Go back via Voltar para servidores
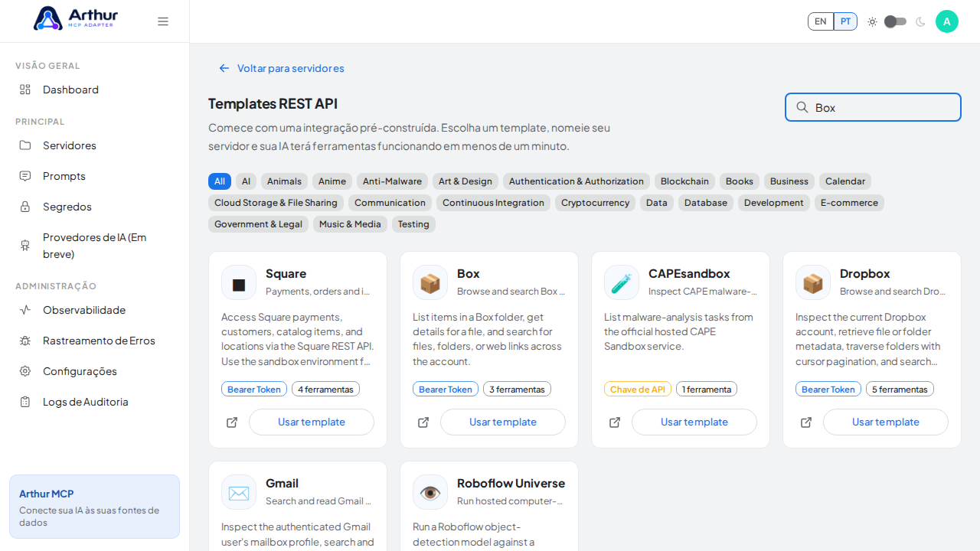Image resolution: width=980 pixels, height=551 pixels. pos(281,68)
